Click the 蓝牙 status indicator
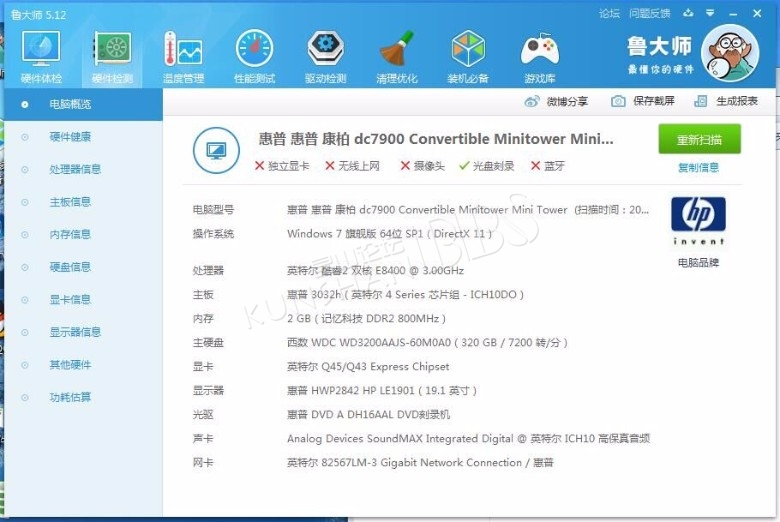Screen dimensions: 780x522 pos(548,166)
